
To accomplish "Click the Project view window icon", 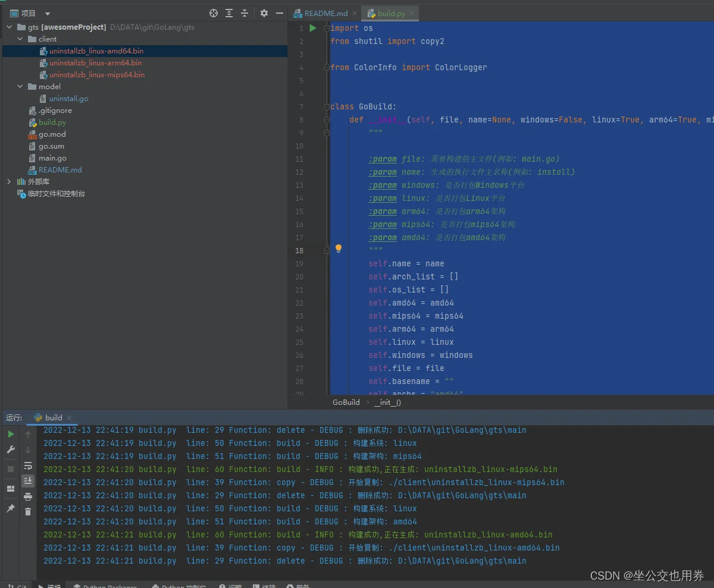I will point(14,13).
